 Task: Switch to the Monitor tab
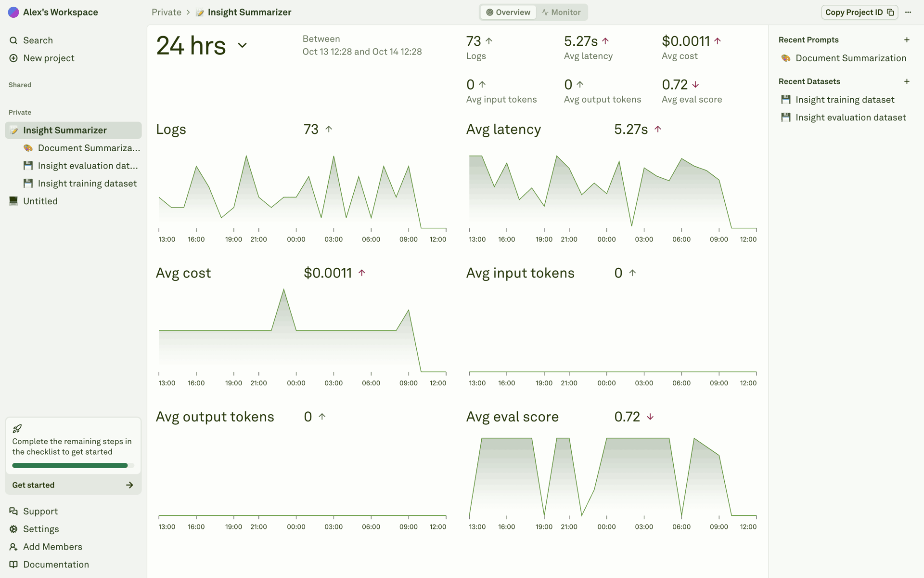561,13
